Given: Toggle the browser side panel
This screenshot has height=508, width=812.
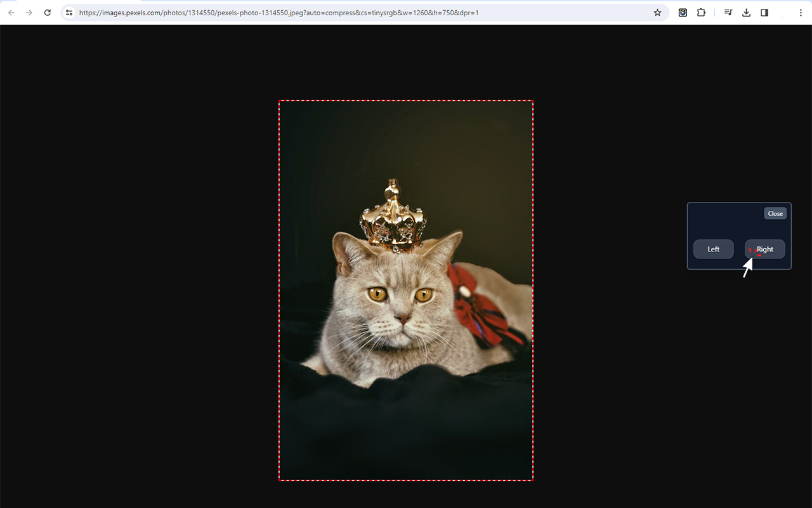Looking at the screenshot, I should (764, 13).
